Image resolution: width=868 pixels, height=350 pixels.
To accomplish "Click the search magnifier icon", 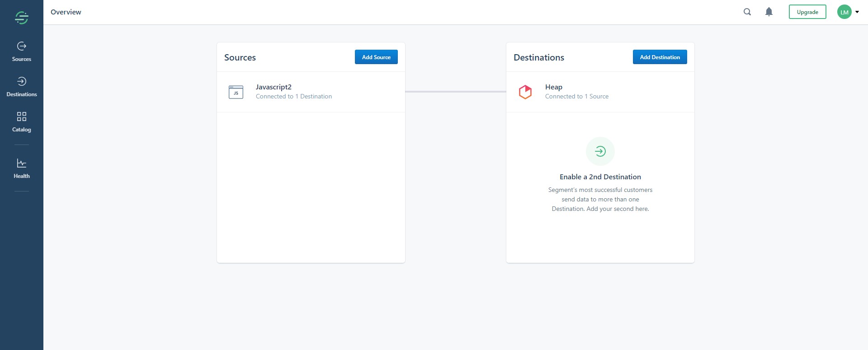I will [747, 12].
